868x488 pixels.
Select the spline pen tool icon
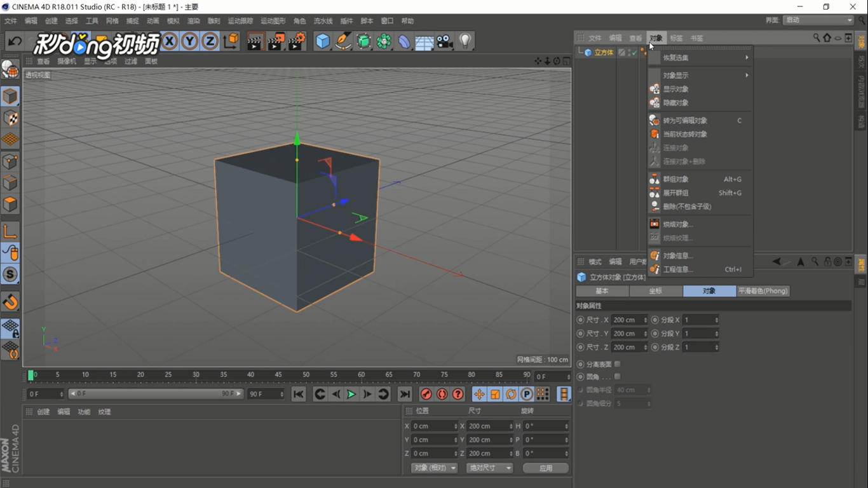[x=343, y=42]
